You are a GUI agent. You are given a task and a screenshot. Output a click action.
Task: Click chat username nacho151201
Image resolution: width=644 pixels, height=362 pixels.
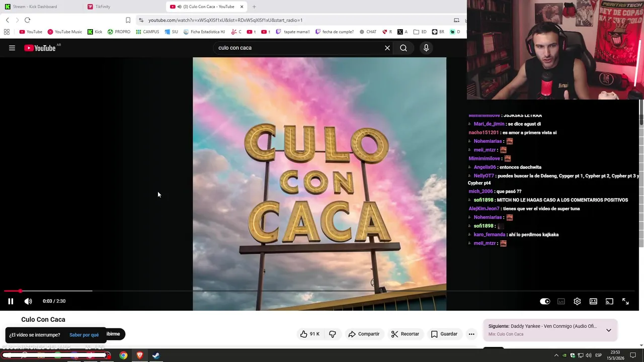point(484,133)
